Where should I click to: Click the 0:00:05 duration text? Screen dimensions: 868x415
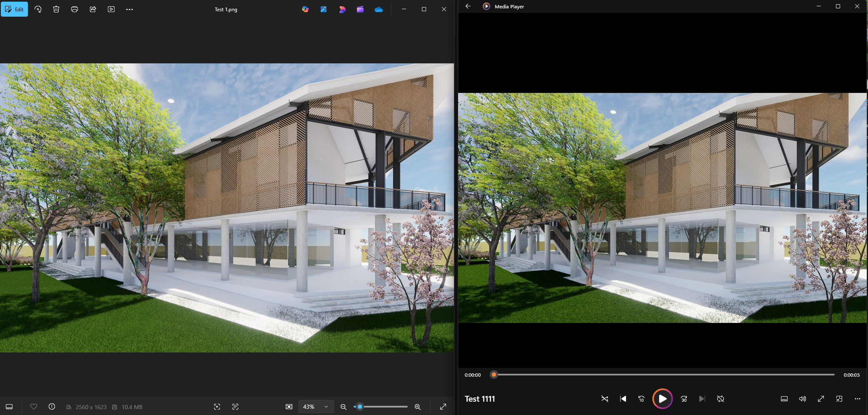point(851,375)
